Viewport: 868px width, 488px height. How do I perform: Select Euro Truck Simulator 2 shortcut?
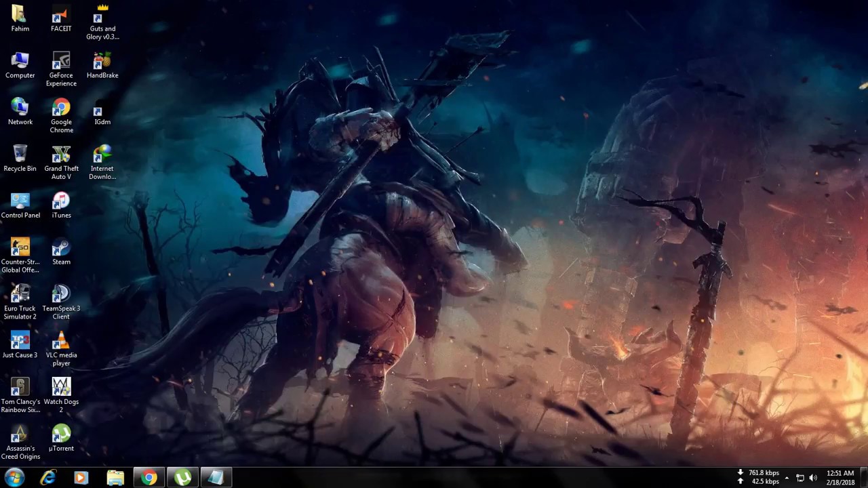tap(20, 302)
